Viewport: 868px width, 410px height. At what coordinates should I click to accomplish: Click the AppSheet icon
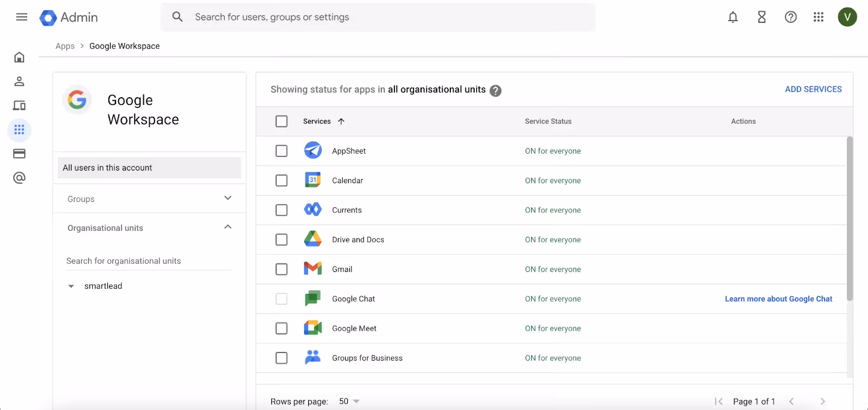coord(313,150)
